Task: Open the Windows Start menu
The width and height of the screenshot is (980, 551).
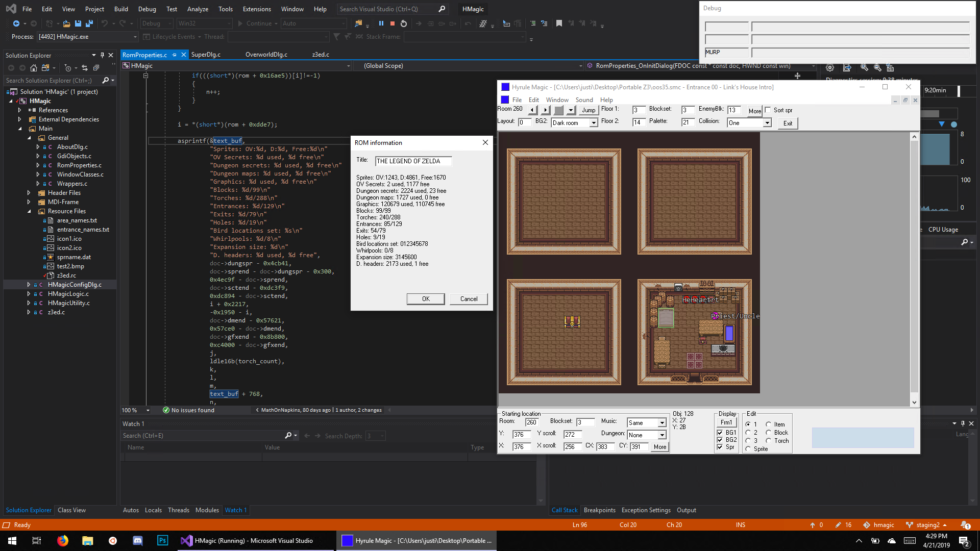Action: tap(12, 541)
